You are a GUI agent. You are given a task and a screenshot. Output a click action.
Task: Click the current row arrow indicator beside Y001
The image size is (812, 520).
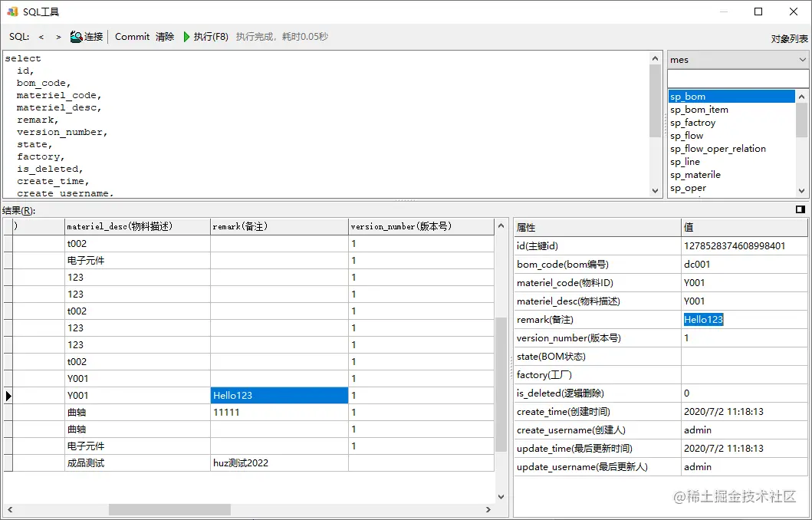click(8, 396)
